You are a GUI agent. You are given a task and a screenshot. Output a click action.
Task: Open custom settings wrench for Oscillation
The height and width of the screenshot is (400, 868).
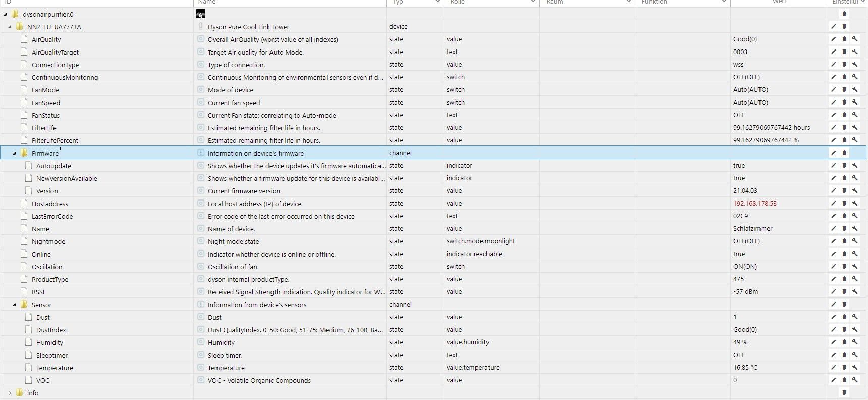click(855, 267)
